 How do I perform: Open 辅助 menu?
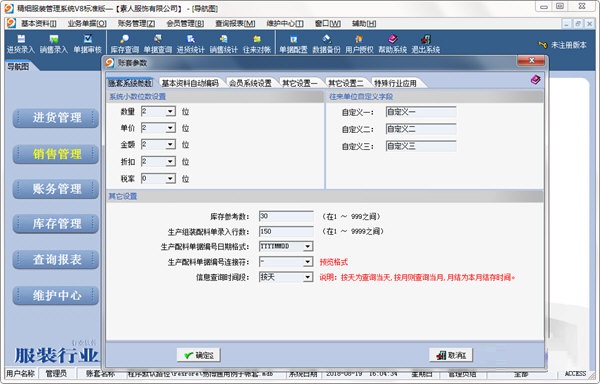pos(364,23)
